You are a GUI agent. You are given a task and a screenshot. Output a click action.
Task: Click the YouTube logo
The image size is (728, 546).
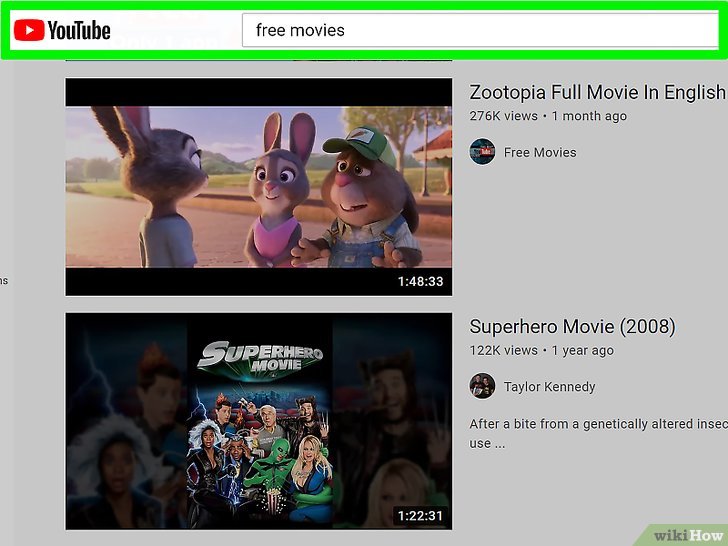[x=62, y=30]
